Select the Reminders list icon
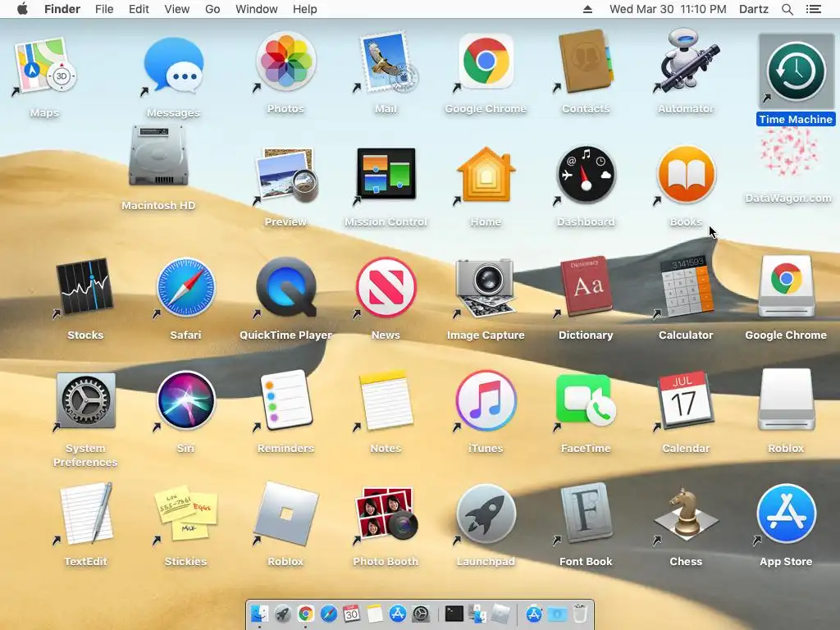The image size is (840, 630). tap(285, 399)
